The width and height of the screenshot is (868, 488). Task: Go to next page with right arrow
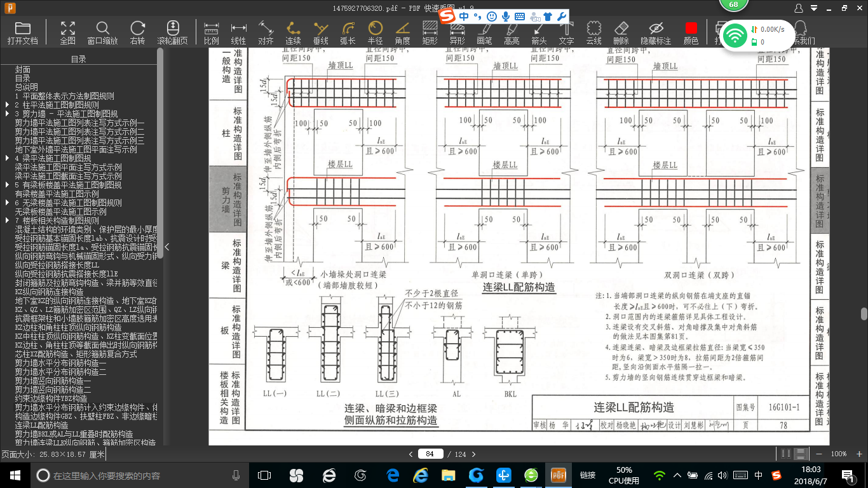click(474, 454)
